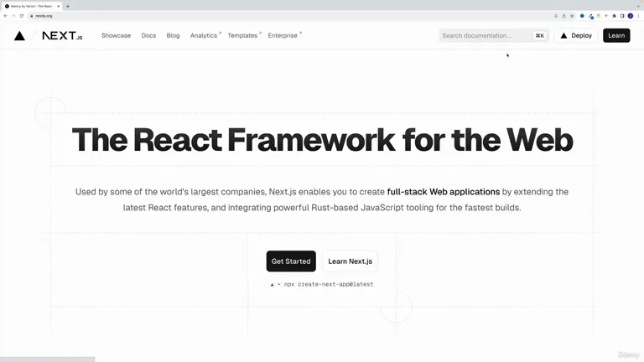Click 'The React Framework for the Web' heading
Screen dimensions: 644x362
(322, 140)
